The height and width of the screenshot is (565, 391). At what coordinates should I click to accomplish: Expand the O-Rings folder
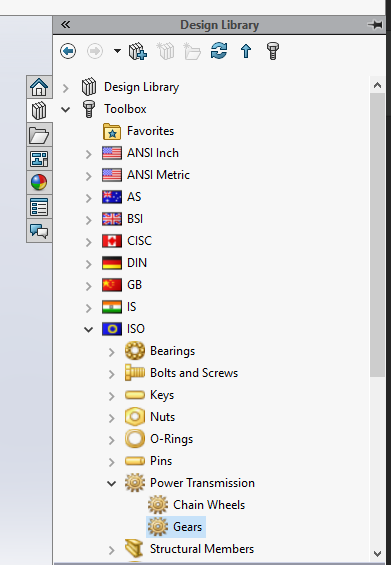click(x=112, y=440)
